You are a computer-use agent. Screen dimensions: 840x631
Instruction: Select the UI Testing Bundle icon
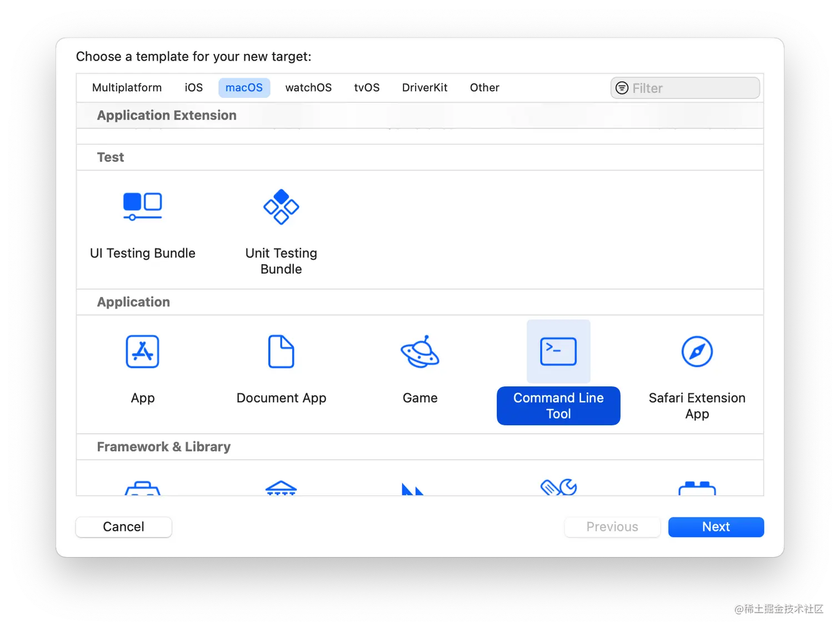(142, 206)
